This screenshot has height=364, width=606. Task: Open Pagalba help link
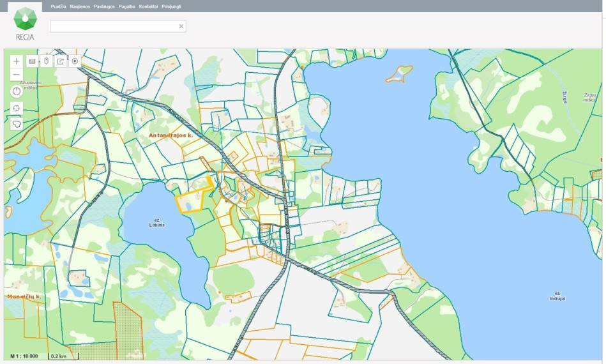click(x=127, y=6)
